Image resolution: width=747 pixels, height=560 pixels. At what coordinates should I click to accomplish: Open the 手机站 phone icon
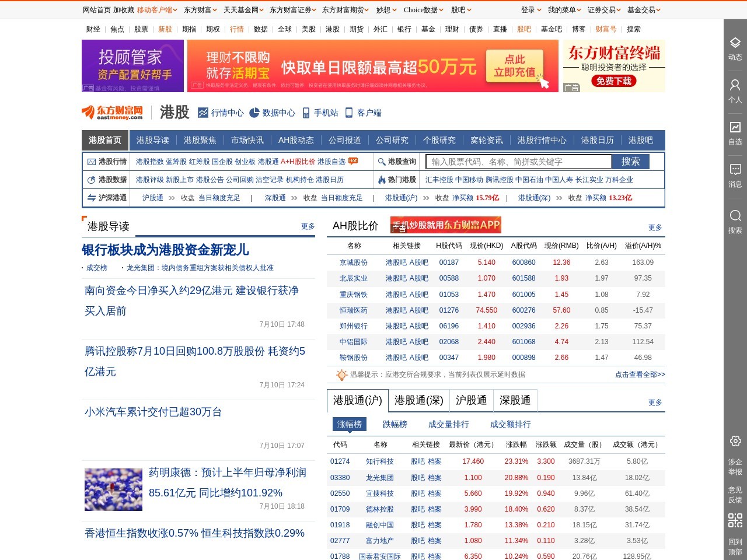(x=306, y=113)
